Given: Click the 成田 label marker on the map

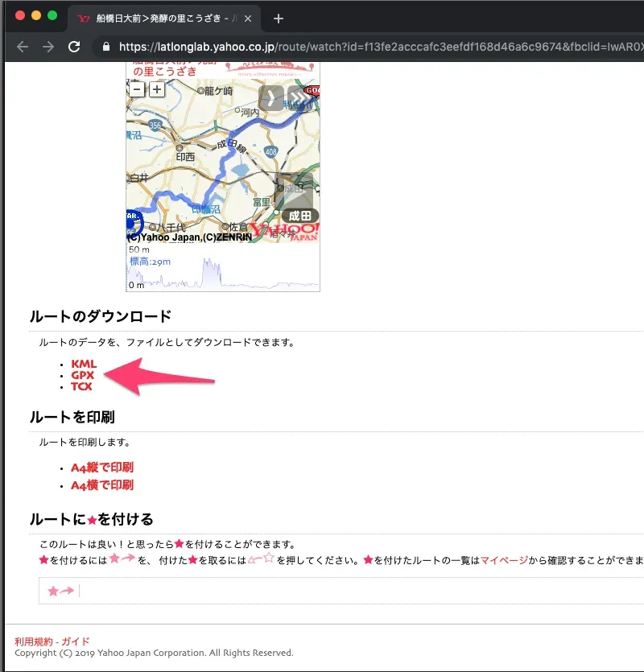Looking at the screenshot, I should pos(301,215).
